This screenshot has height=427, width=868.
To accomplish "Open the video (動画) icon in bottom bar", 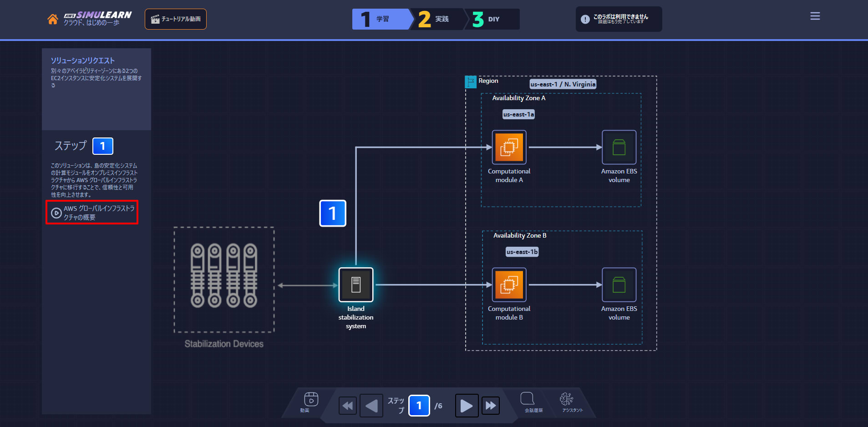I will [311, 402].
